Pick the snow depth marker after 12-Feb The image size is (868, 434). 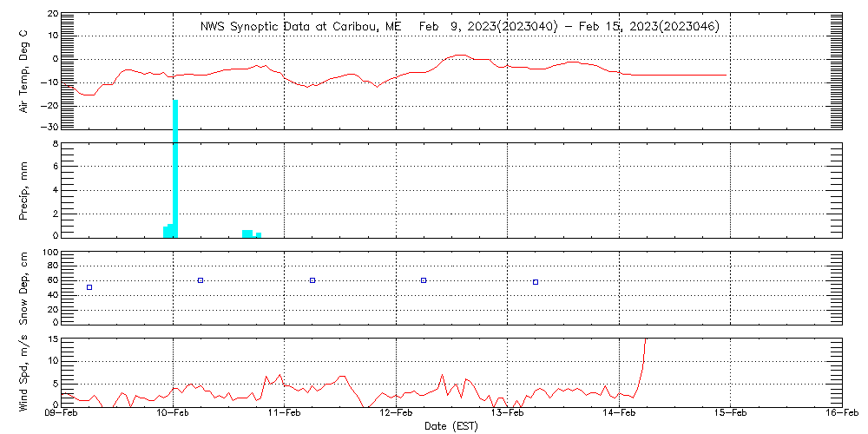tap(424, 280)
